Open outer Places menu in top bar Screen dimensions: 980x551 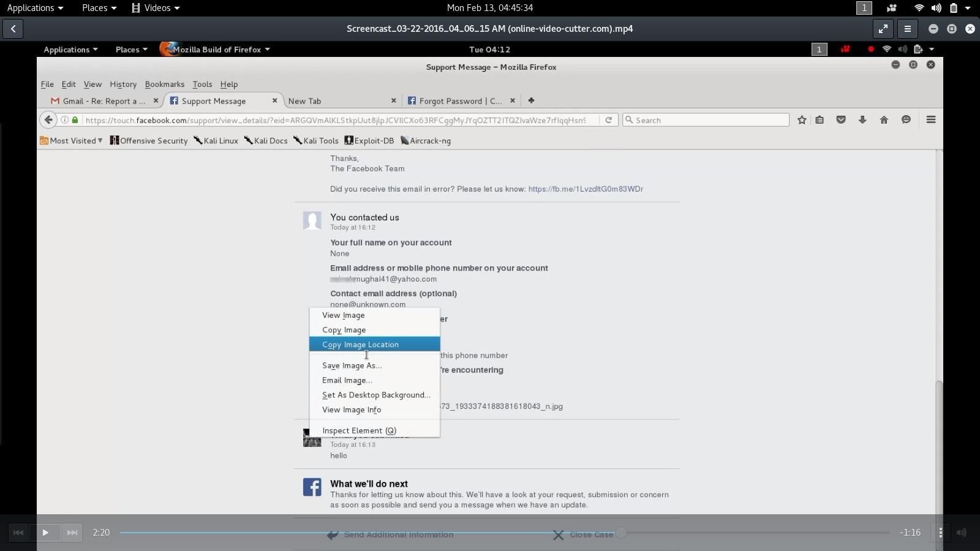coord(99,8)
